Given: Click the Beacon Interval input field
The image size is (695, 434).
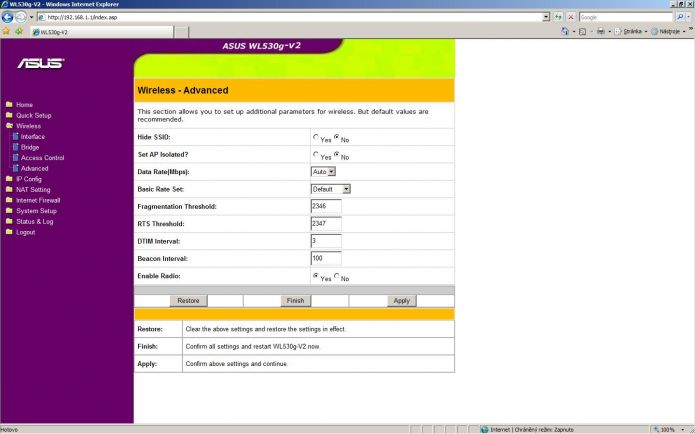Looking at the screenshot, I should pyautogui.click(x=326, y=258).
